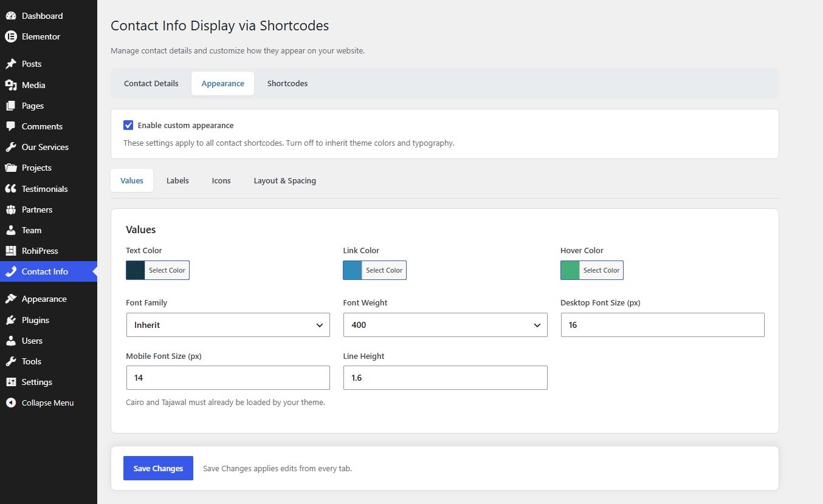The height and width of the screenshot is (504, 823).
Task: Click the Dashboard gauge icon
Action: (10, 16)
